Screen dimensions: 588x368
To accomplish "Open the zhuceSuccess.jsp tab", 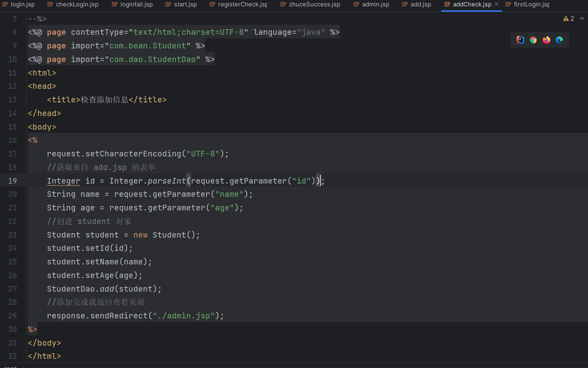I will 310,4.
